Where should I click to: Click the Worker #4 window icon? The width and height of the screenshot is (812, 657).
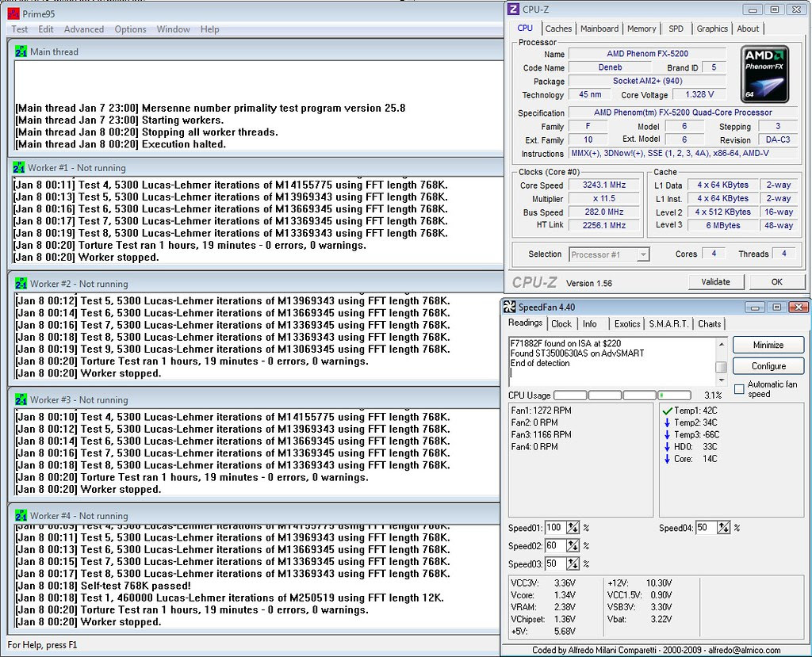click(x=21, y=515)
